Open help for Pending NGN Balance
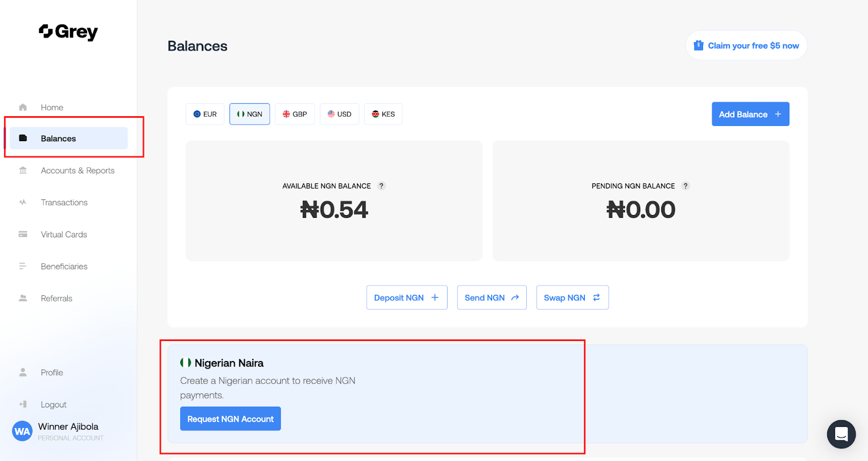Screen dimensions: 868x461 (686, 186)
